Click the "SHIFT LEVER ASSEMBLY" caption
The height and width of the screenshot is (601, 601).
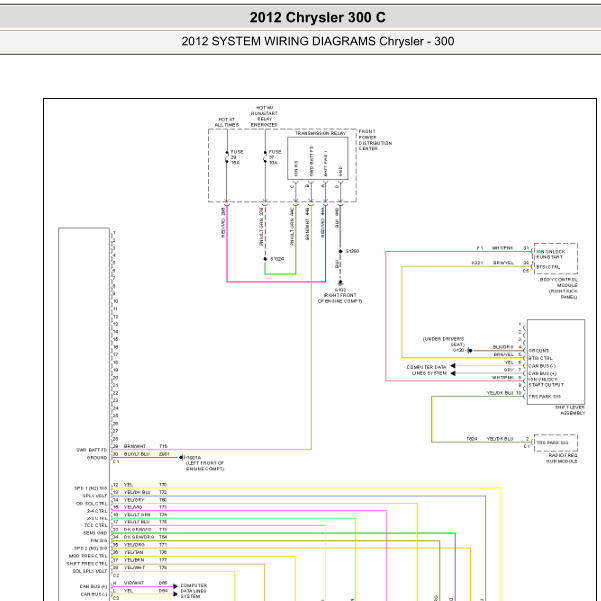[x=570, y=410]
